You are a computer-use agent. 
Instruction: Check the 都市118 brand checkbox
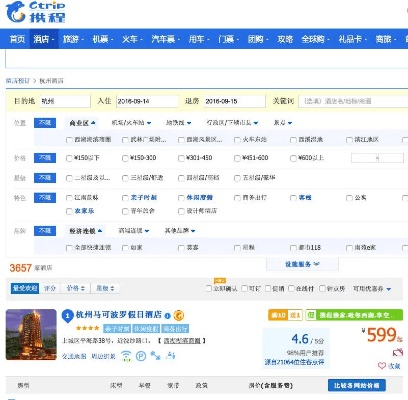tap(293, 248)
